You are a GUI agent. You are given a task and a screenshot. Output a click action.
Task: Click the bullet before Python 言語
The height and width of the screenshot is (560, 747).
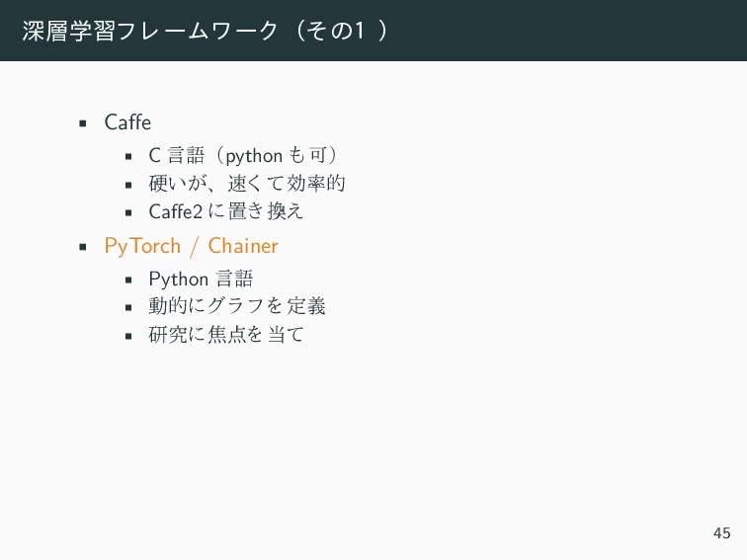[x=128, y=280]
